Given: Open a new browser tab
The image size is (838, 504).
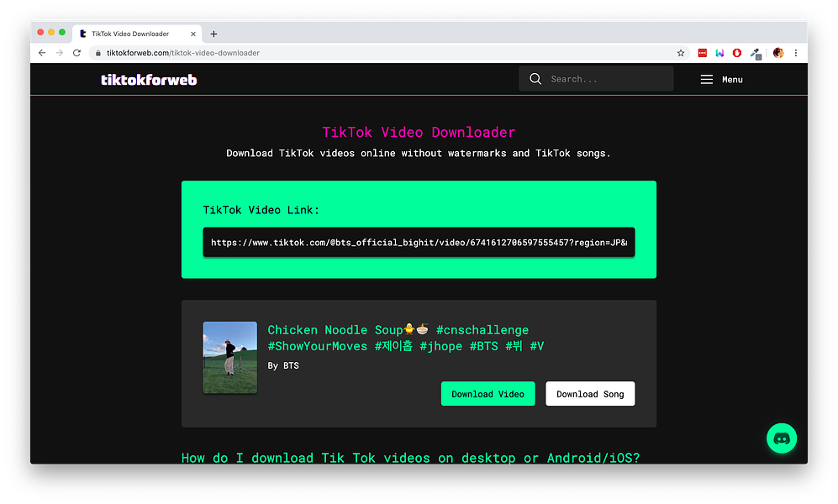Looking at the screenshot, I should click(213, 34).
